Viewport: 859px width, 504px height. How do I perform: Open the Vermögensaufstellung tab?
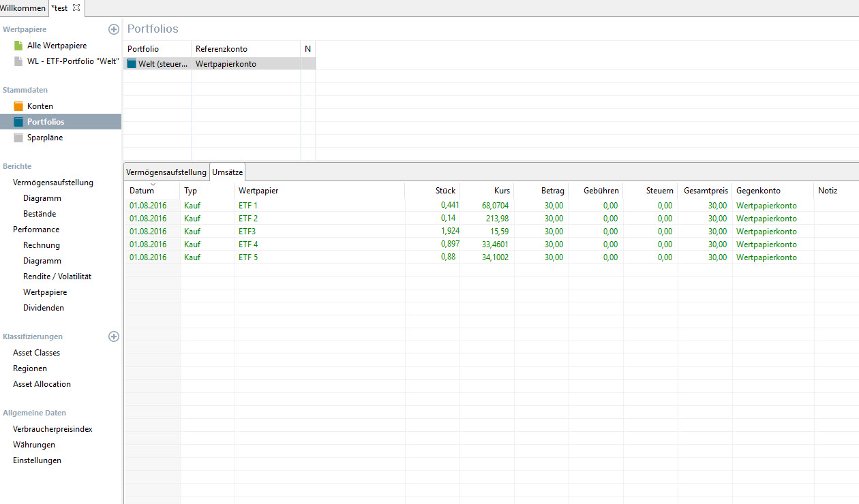[x=166, y=172]
